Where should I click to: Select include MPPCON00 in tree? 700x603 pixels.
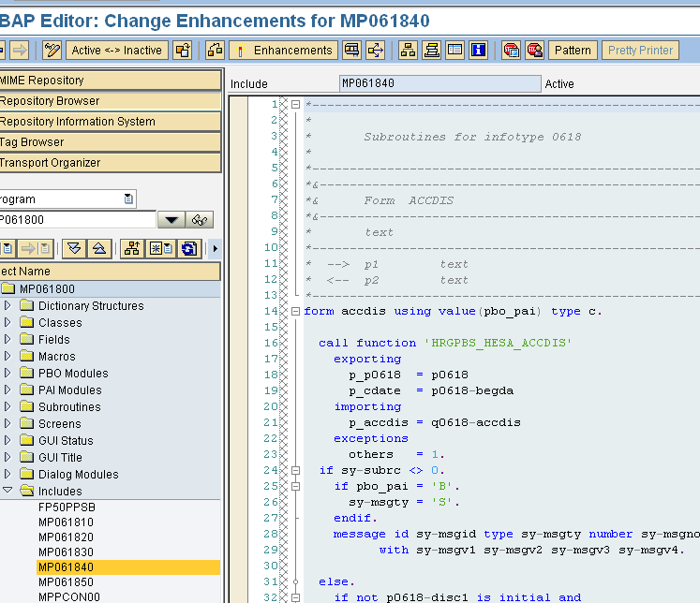click(x=69, y=597)
